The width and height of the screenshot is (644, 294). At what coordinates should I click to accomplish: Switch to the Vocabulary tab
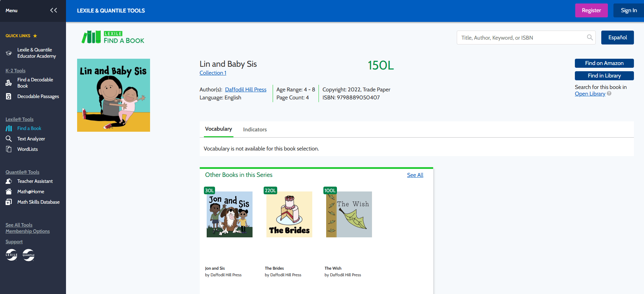(218, 129)
